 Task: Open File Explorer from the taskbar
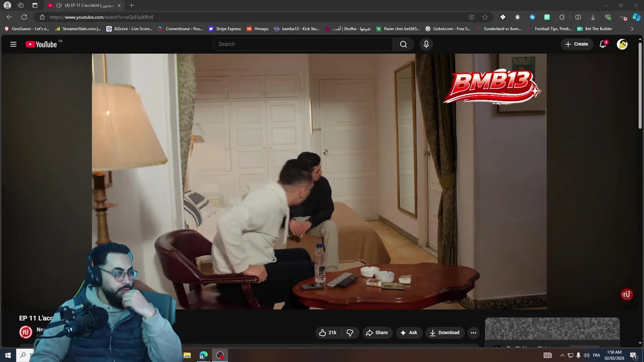click(x=187, y=355)
